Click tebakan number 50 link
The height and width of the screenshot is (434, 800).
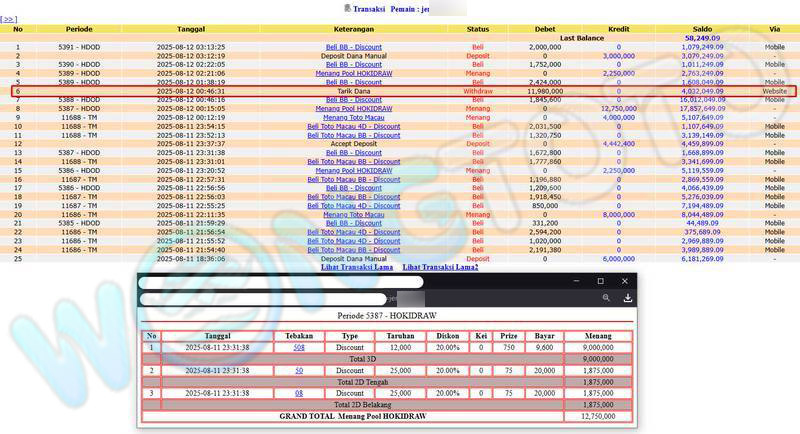(299, 370)
